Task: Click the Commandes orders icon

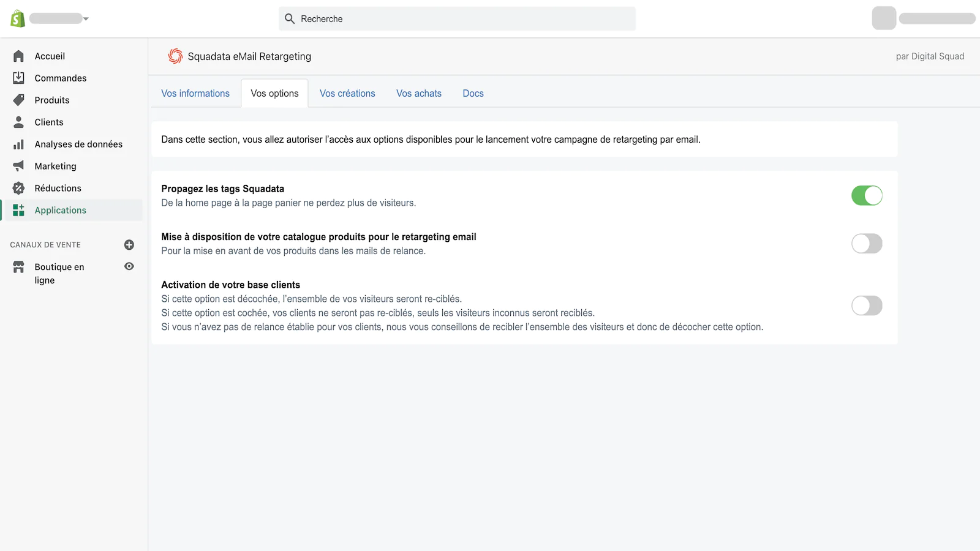Action: coord(18,78)
